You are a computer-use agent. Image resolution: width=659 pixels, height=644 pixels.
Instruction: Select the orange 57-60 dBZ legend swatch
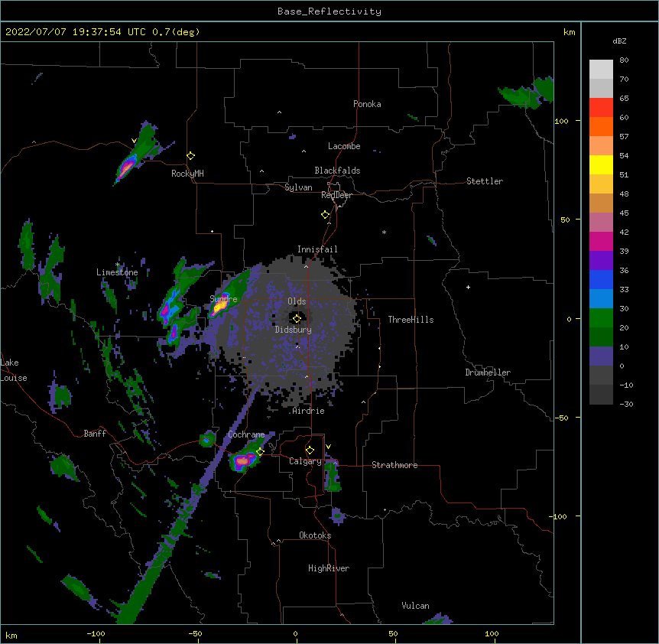click(601, 126)
